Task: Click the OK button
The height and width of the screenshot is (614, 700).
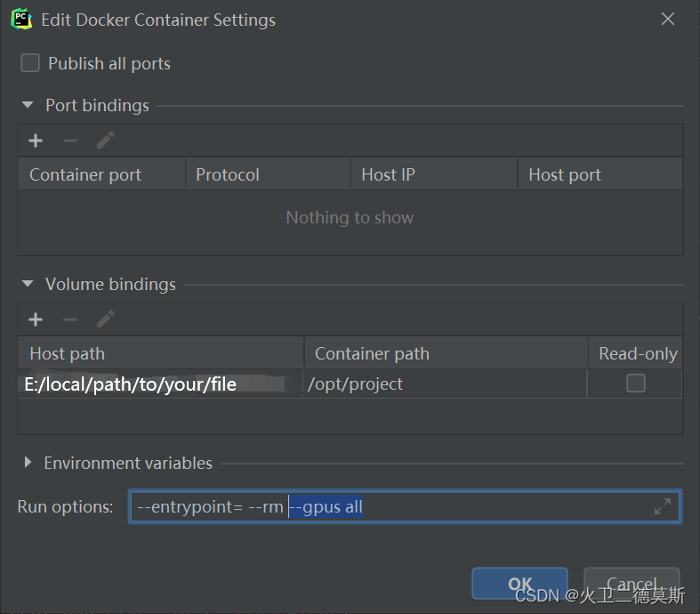Action: pyautogui.click(x=519, y=583)
